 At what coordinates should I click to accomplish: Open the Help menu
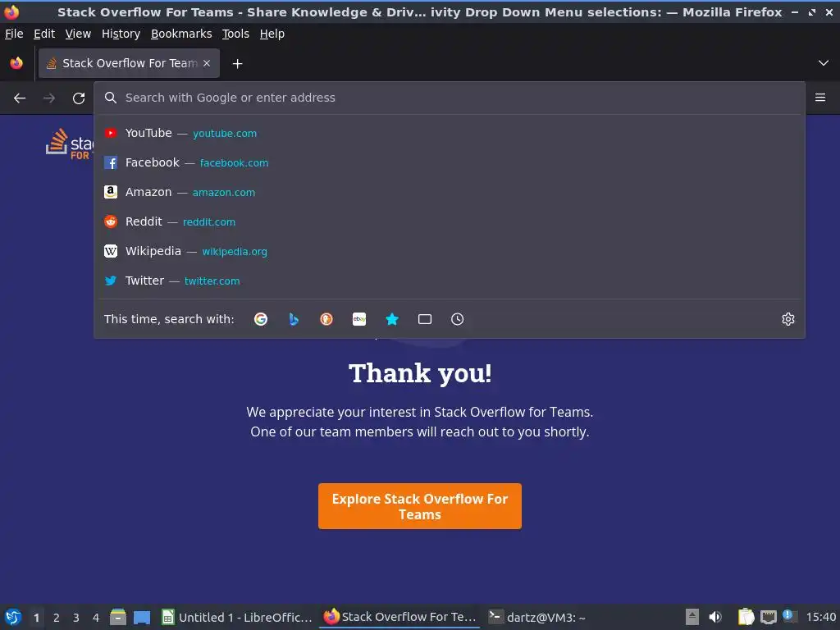point(272,34)
